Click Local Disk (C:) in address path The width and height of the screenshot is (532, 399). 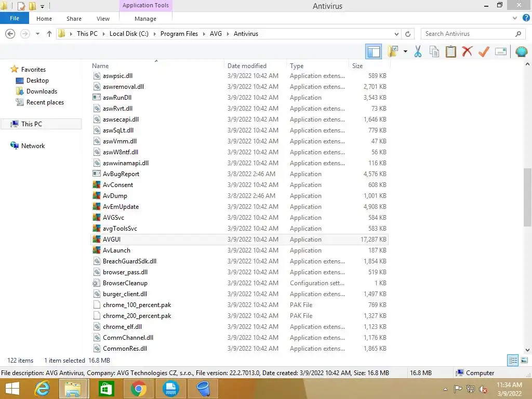tap(129, 34)
